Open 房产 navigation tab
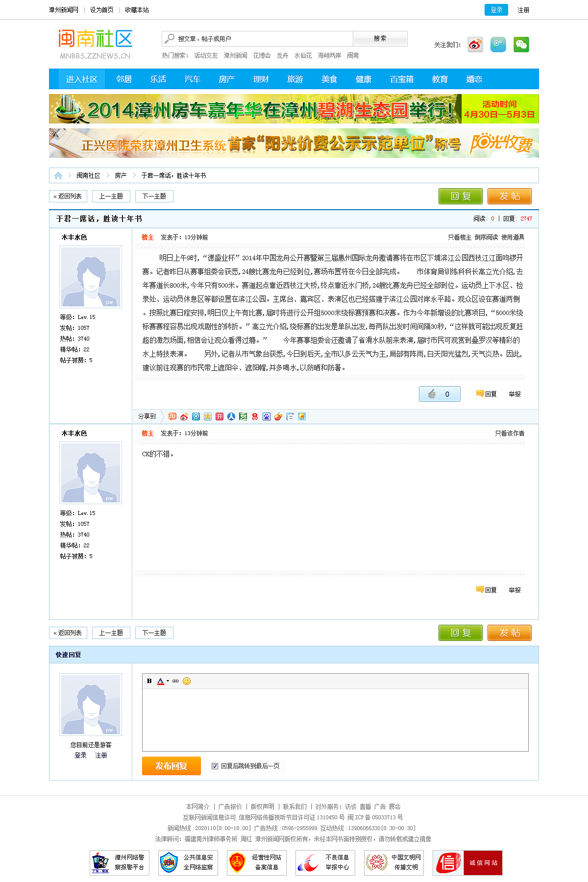This screenshot has height=882, width=588. [227, 79]
